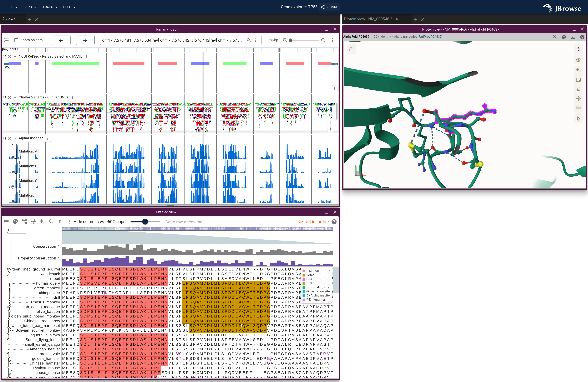The image size is (588, 382).
Task: Reset the 3D structure camera
Action: (578, 49)
